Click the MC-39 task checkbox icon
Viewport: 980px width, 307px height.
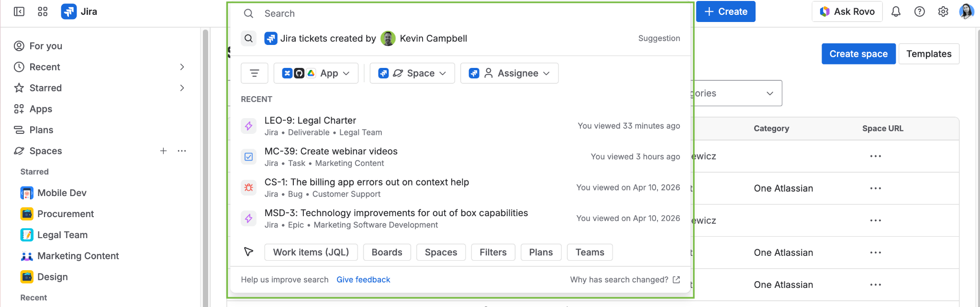pos(249,156)
